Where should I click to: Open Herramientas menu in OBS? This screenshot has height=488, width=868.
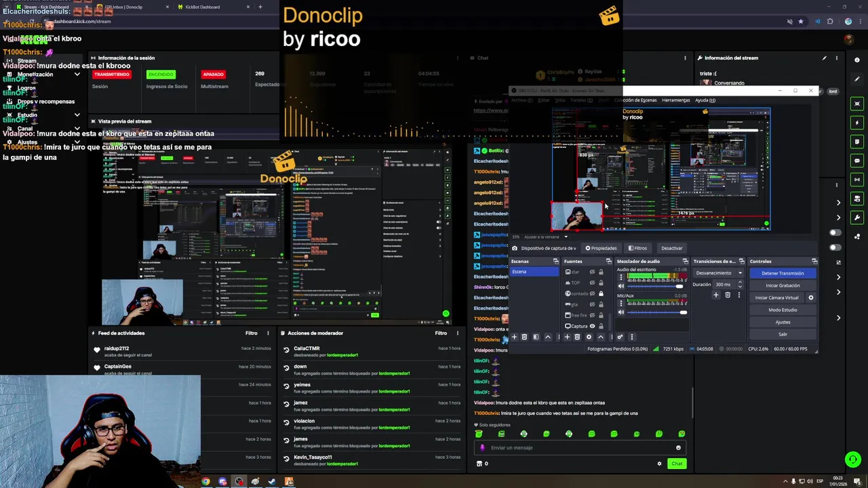click(675, 100)
